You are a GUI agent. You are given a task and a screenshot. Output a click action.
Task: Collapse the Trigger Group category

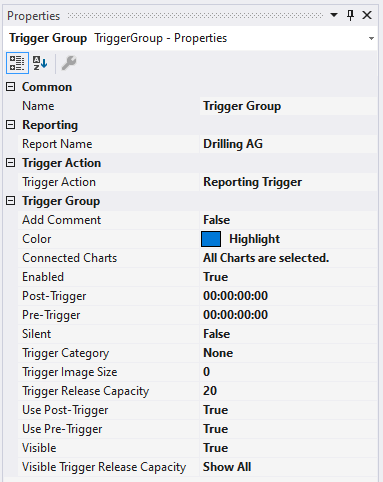click(x=11, y=201)
